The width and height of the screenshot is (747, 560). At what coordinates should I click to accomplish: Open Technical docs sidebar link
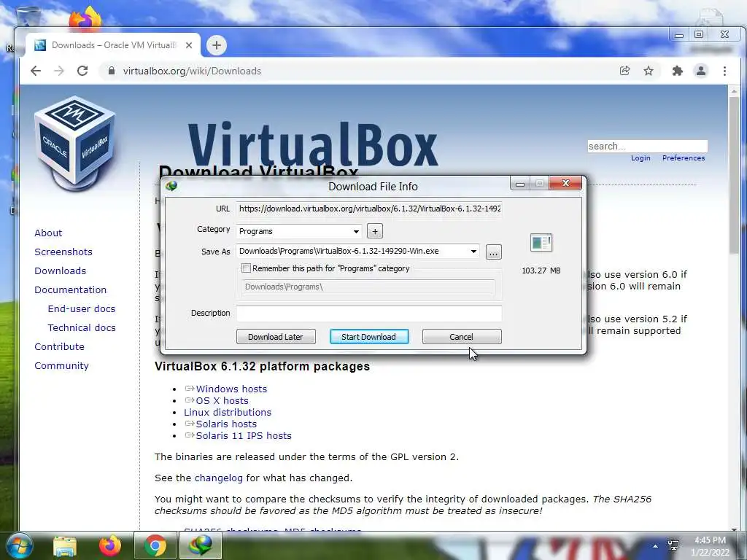click(82, 327)
